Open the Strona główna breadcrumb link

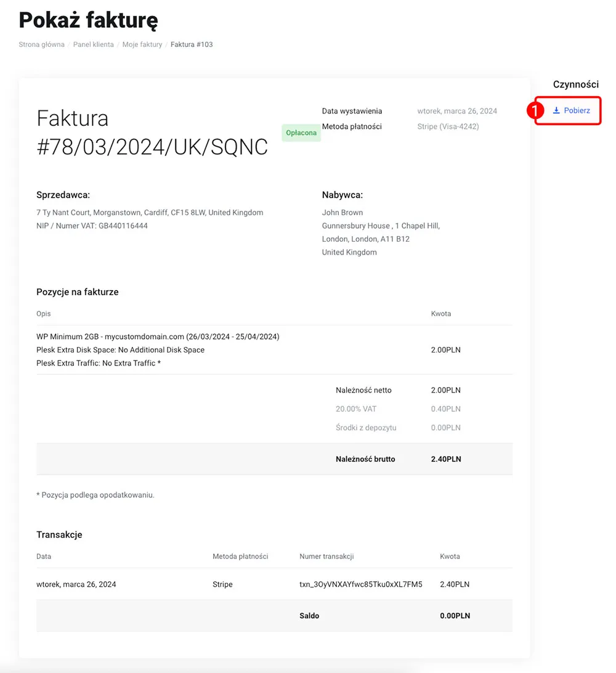[42, 44]
